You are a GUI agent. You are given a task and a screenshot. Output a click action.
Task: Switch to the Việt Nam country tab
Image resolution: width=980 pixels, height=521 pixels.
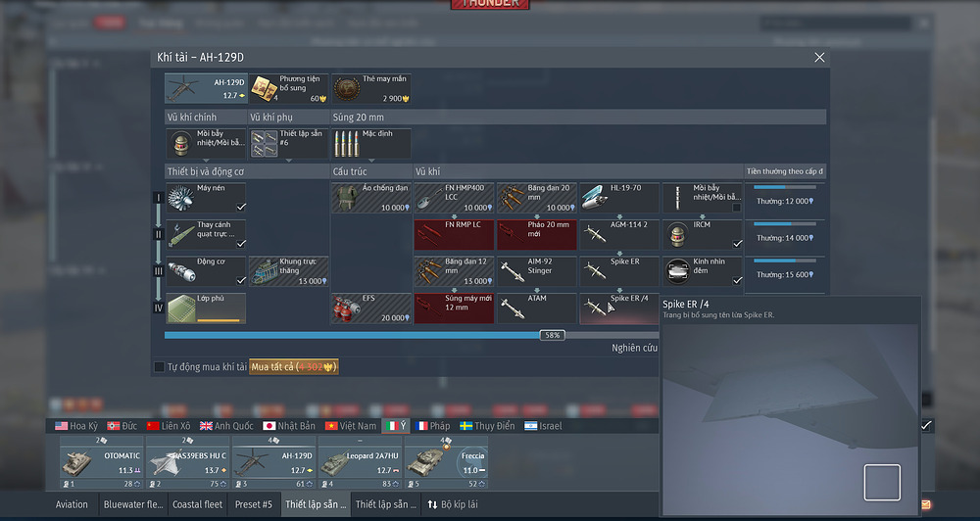(351, 425)
